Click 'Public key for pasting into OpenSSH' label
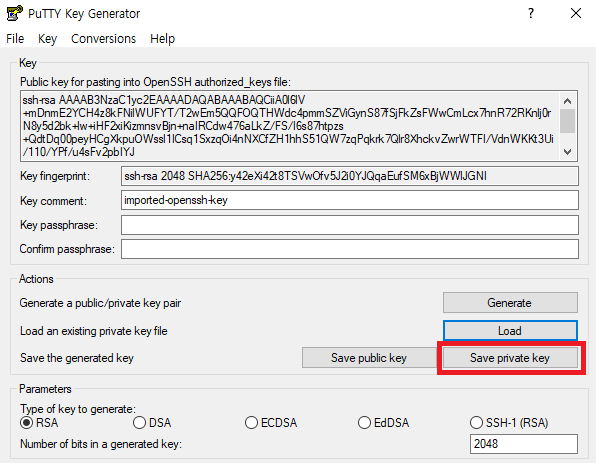Image resolution: width=596 pixels, height=463 pixels. click(155, 82)
